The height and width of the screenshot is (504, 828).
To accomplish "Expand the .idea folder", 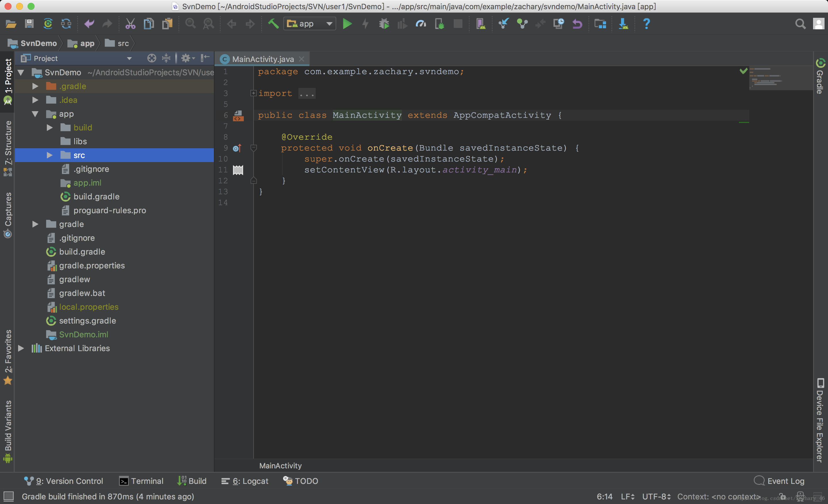I will click(x=35, y=100).
